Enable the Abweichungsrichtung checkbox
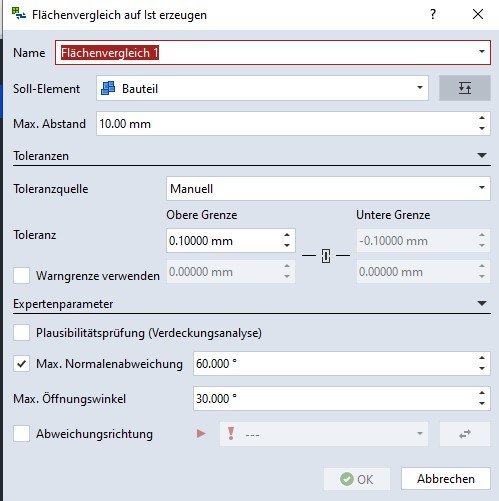 pyautogui.click(x=21, y=434)
